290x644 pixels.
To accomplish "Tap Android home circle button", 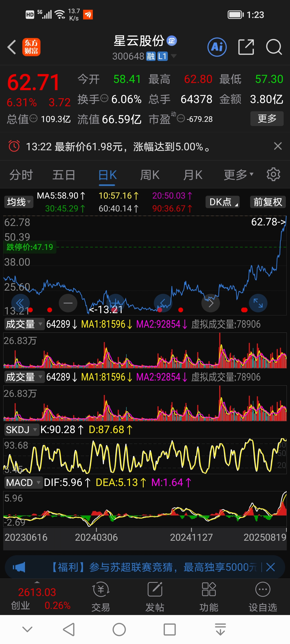I will (119, 630).
